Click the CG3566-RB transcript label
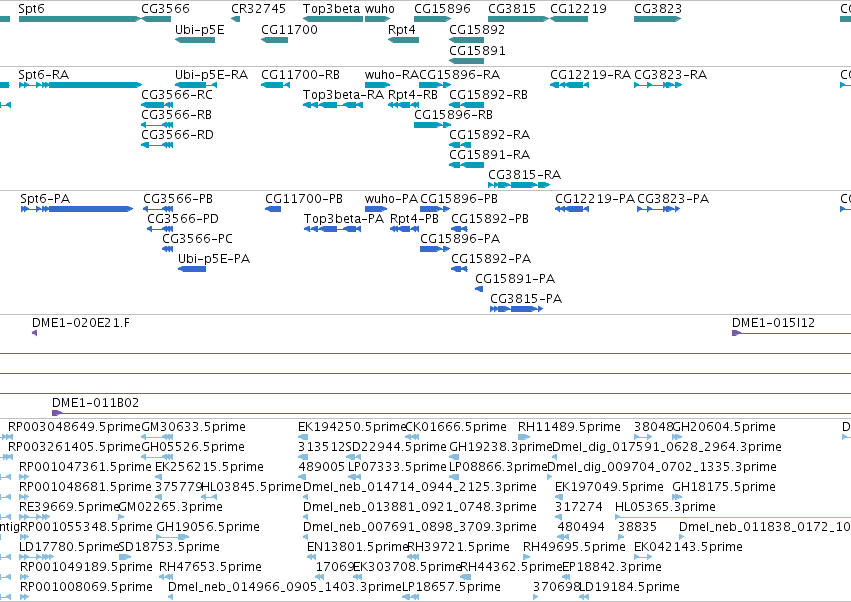The width and height of the screenshot is (851, 602). point(176,115)
